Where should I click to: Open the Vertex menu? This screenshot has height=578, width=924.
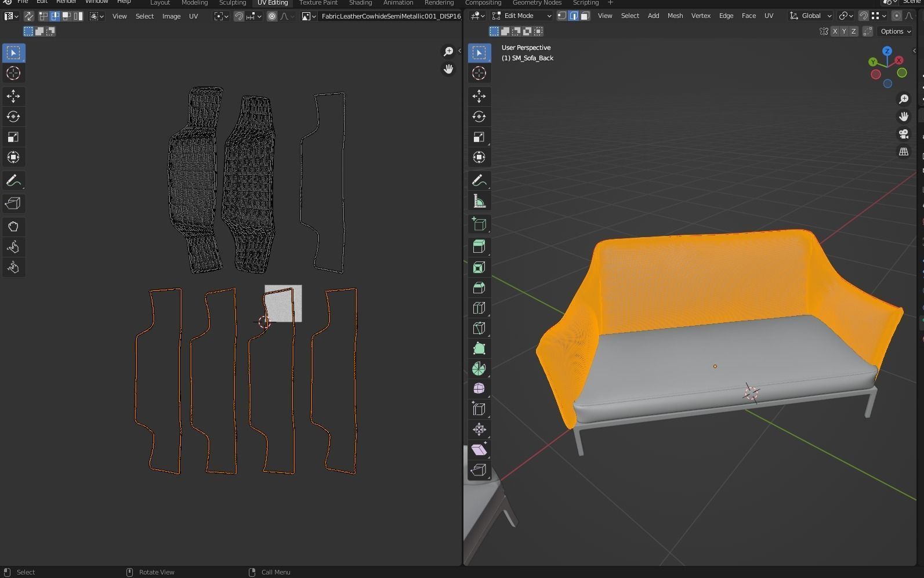click(701, 16)
